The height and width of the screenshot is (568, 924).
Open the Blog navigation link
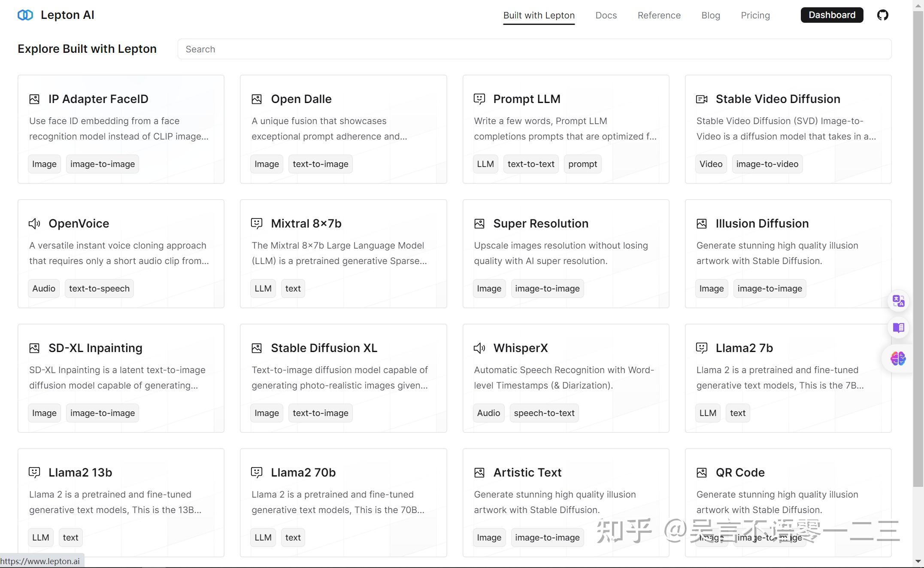[x=711, y=15]
